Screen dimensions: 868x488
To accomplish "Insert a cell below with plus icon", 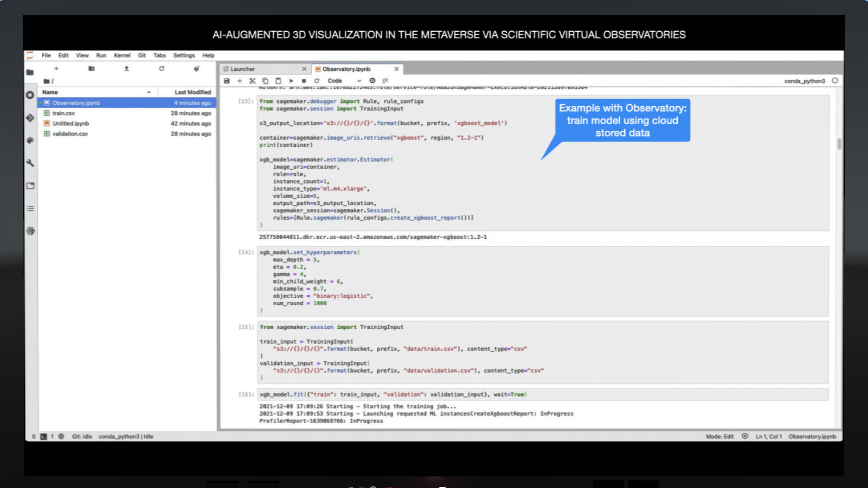I will [x=240, y=81].
